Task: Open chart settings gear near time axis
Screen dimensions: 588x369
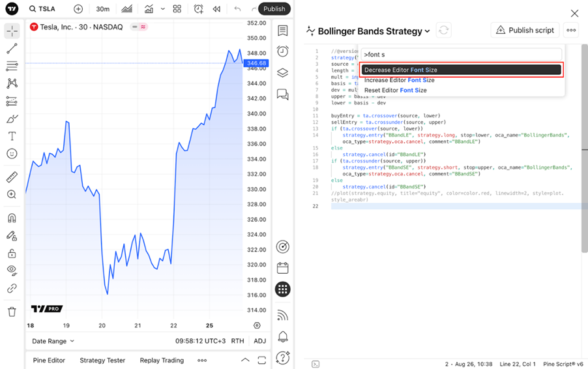Action: pyautogui.click(x=257, y=325)
